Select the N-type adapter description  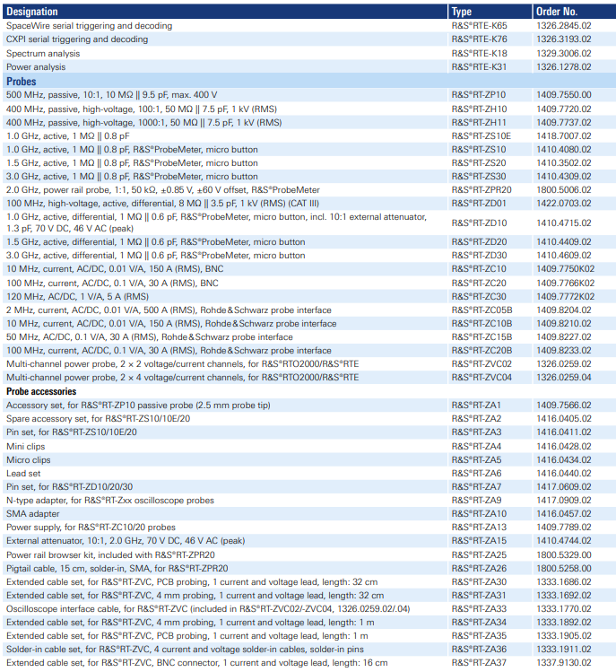point(110,501)
